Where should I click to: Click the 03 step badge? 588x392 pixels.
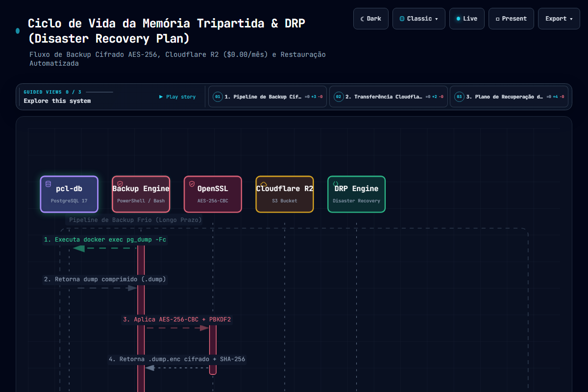tap(459, 97)
